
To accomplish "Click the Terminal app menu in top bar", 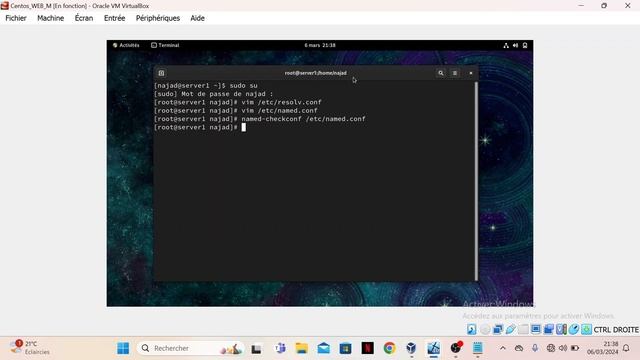I will (x=165, y=45).
